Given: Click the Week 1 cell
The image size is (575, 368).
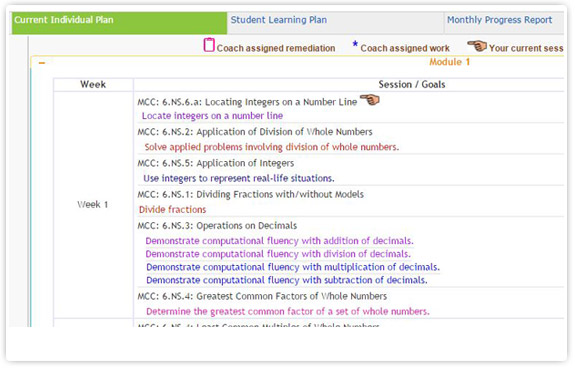Looking at the screenshot, I should tap(93, 205).
